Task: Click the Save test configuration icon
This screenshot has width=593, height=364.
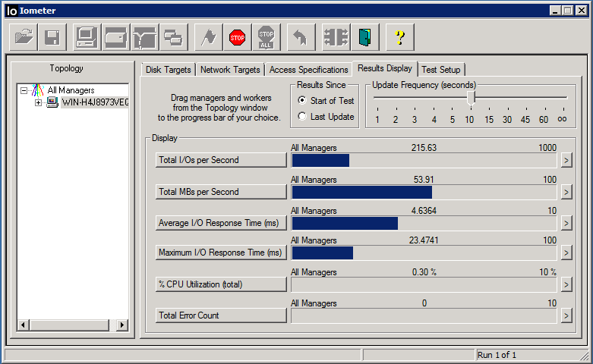Action: click(52, 36)
